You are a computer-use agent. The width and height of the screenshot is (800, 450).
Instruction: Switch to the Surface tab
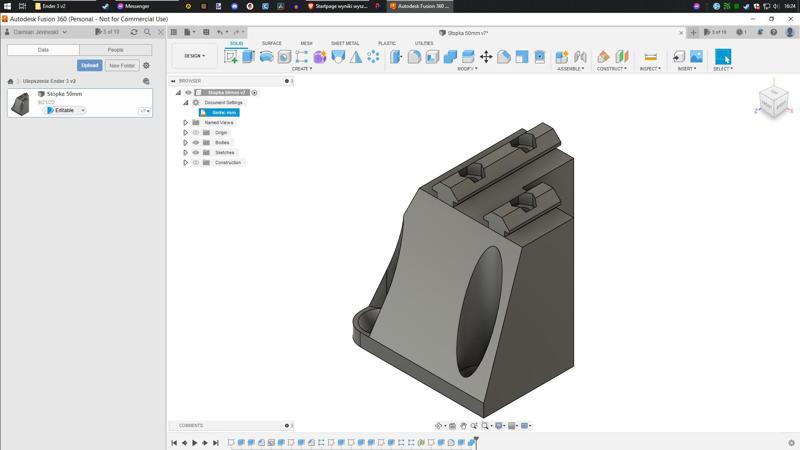tap(272, 43)
